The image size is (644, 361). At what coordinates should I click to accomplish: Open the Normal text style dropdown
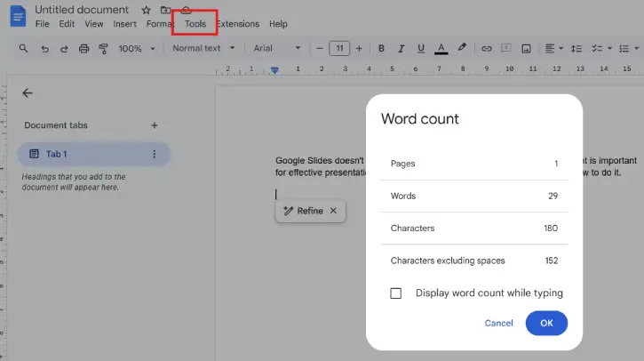click(x=203, y=48)
